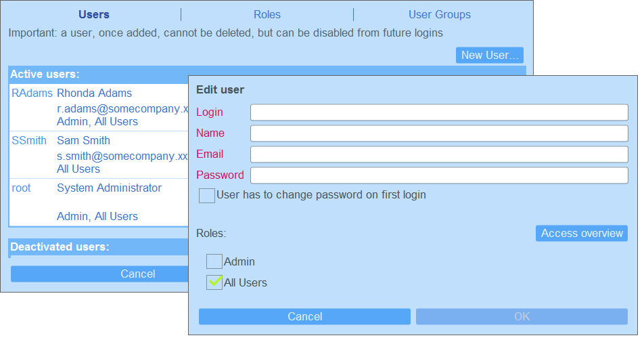Select the root user entry
The width and height of the screenshot is (644, 342).
click(x=22, y=188)
